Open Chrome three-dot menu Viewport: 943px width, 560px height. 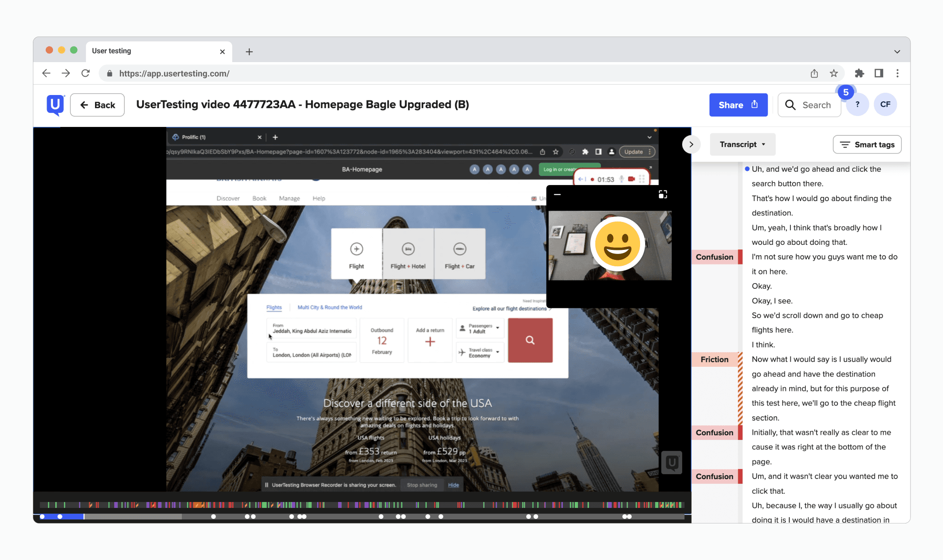pos(897,73)
